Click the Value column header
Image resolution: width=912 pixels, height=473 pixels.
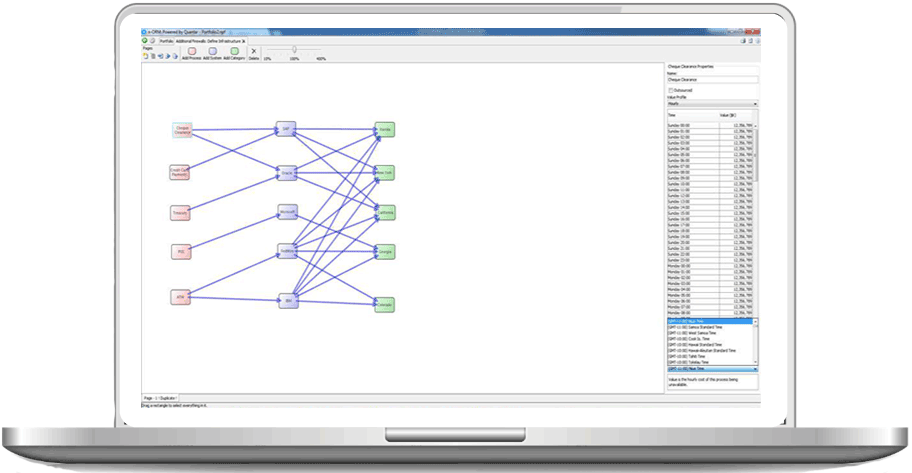[736, 115]
